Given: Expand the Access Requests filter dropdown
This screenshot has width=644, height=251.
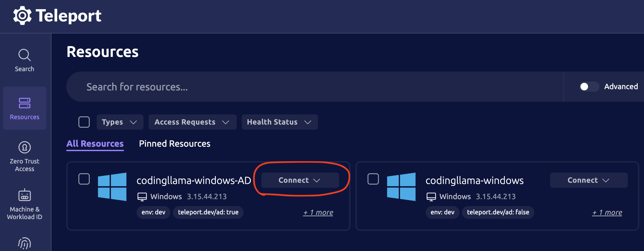Looking at the screenshot, I should point(192,122).
